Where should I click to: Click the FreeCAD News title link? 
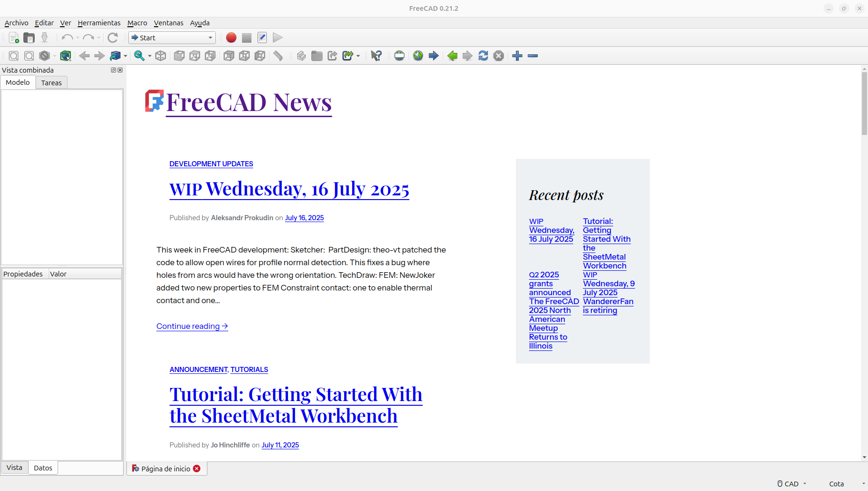pos(249,103)
